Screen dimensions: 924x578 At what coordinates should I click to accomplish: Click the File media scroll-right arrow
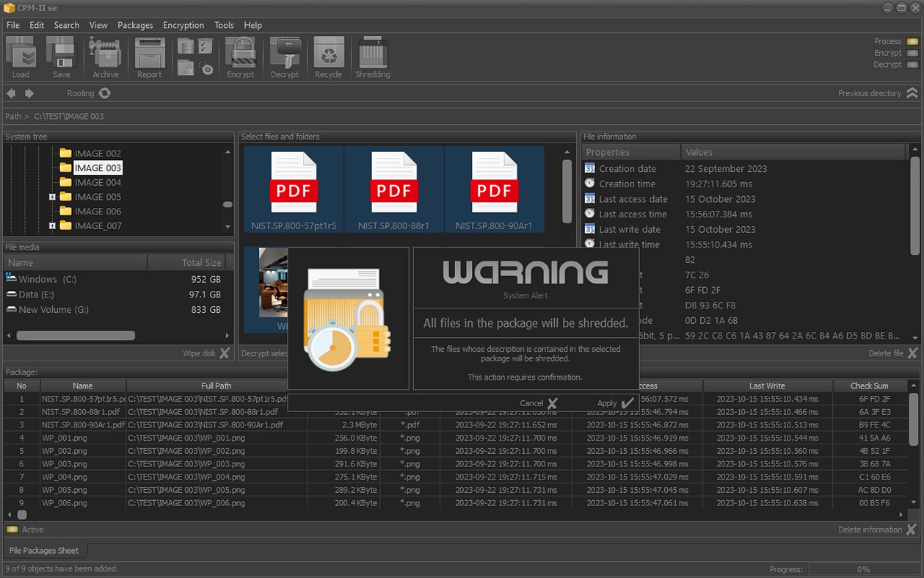(228, 336)
